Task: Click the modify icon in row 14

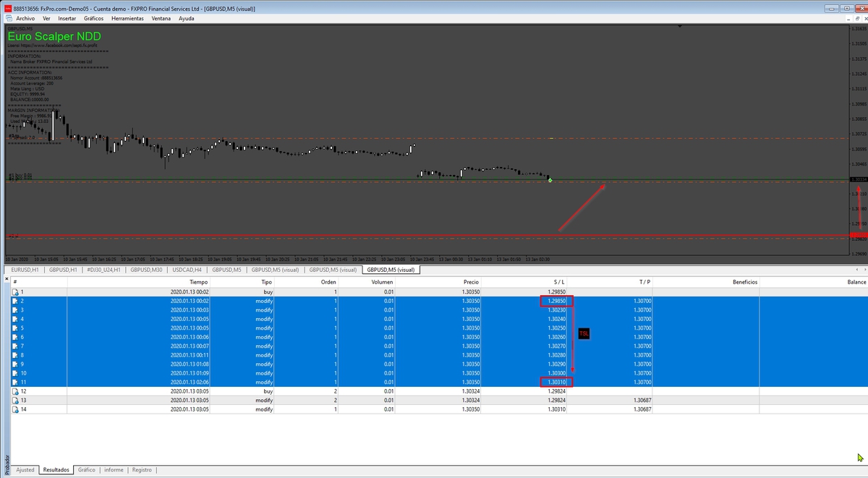Action: pyautogui.click(x=16, y=409)
